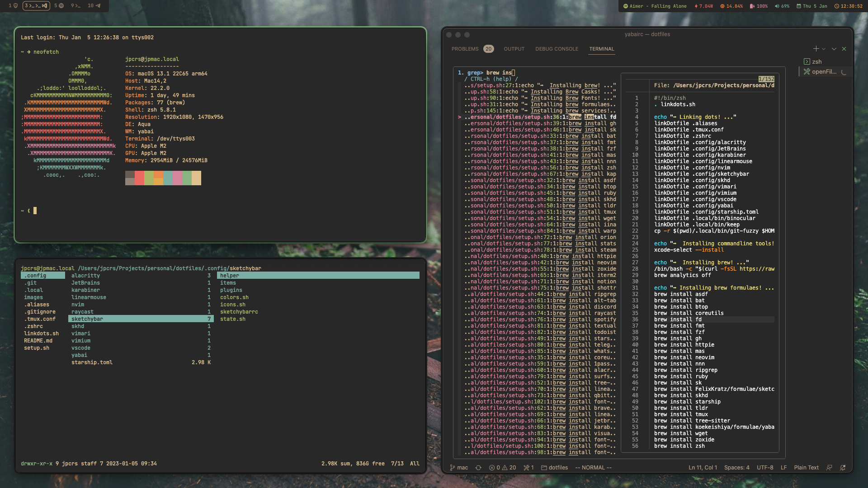Click the red color block in neofetch palette
868x488 pixels.
click(x=139, y=178)
